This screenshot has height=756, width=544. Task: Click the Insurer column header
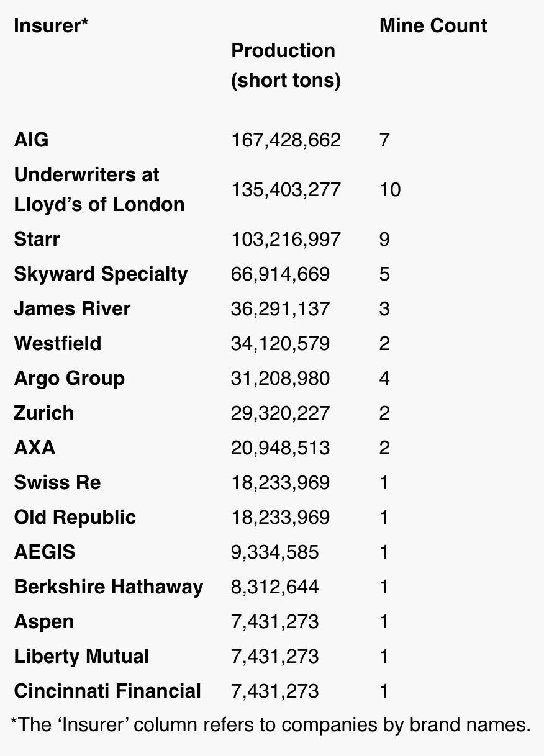click(x=51, y=26)
